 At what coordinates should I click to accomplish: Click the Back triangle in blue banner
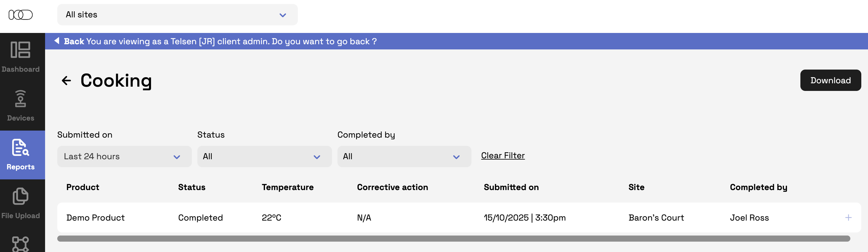click(x=57, y=41)
